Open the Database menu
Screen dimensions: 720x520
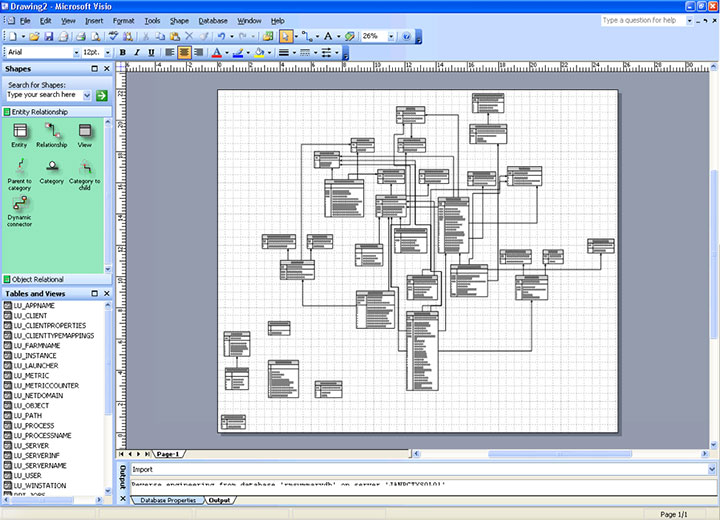point(212,20)
